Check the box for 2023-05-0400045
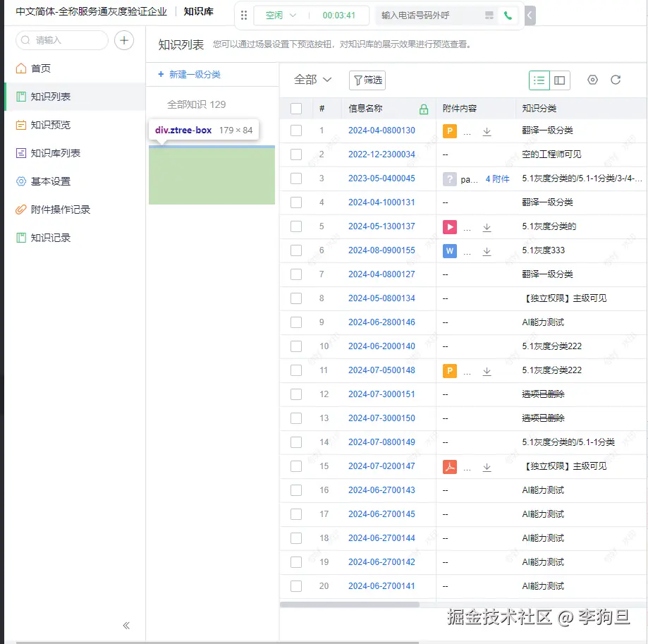This screenshot has width=648, height=644. (296, 178)
